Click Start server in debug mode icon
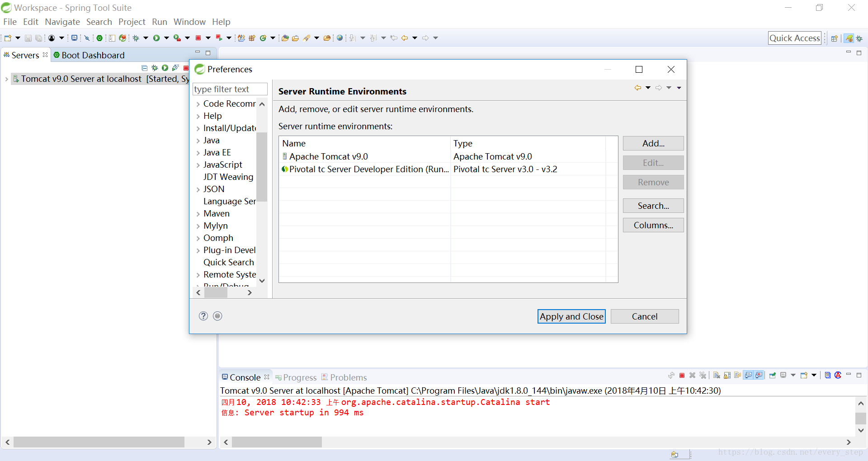 [x=155, y=68]
